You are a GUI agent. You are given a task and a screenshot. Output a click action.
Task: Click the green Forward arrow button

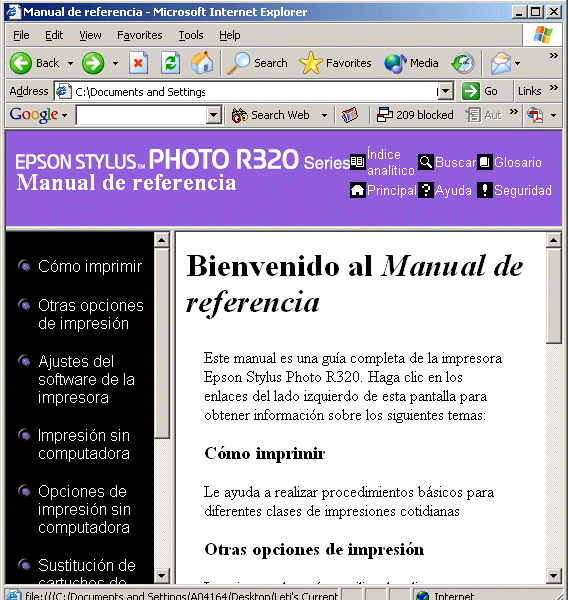pos(93,63)
